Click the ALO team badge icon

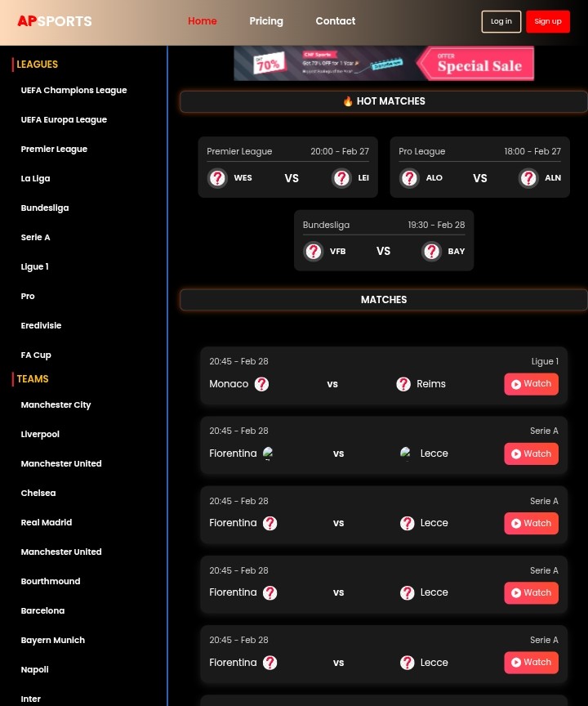pyautogui.click(x=409, y=178)
